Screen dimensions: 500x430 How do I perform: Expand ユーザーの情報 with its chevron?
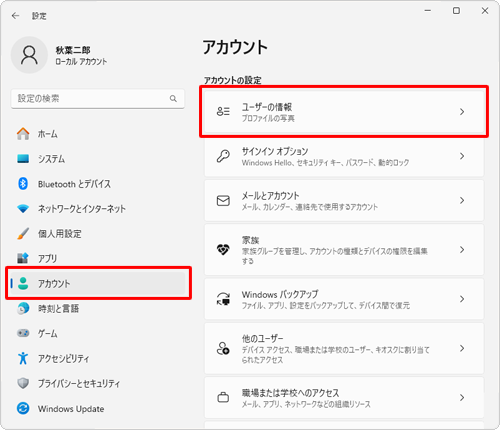[x=462, y=112]
